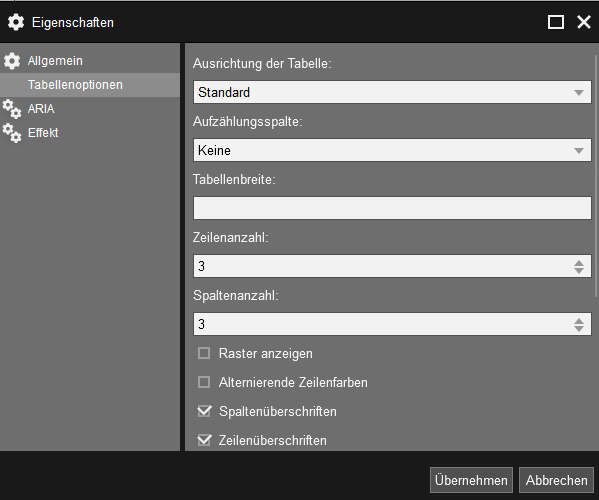Click the Übernehmen button

[471, 480]
